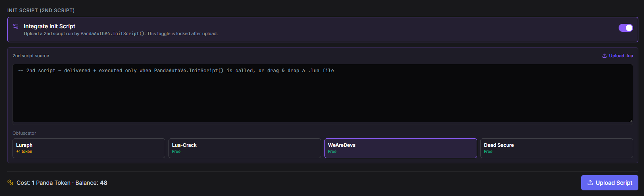This screenshot has width=644, height=196.
Task: Click the upload arrow icon next to Upload .lua
Action: point(605,56)
